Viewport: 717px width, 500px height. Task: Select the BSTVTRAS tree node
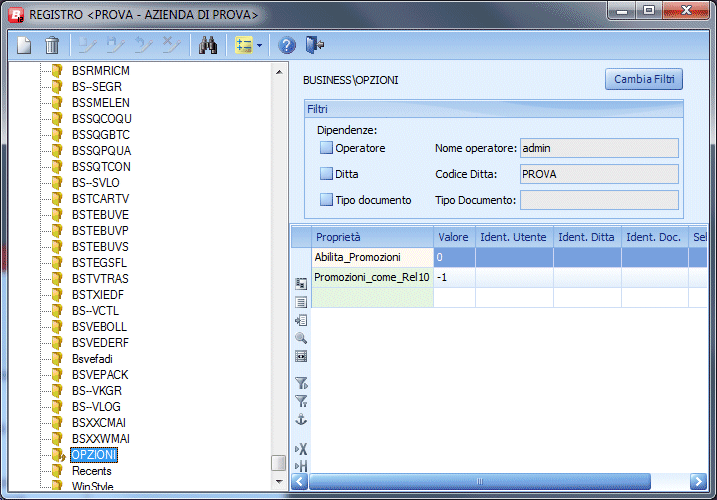coord(100,279)
